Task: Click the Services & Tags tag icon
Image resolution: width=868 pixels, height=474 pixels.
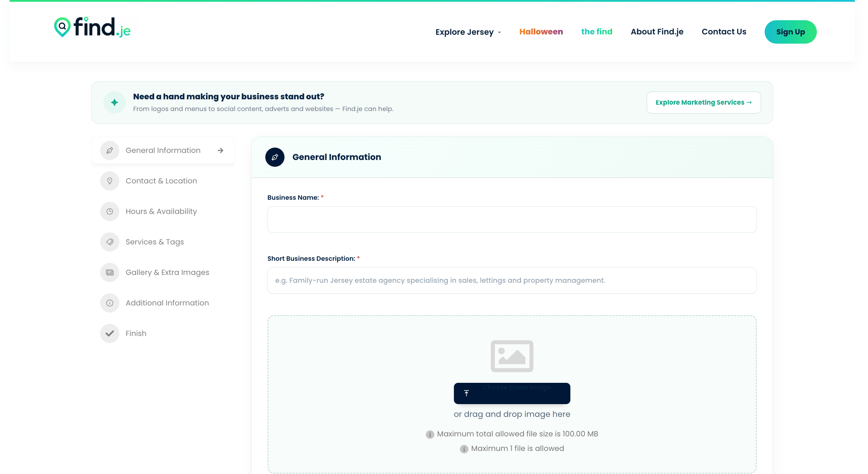Action: [110, 242]
